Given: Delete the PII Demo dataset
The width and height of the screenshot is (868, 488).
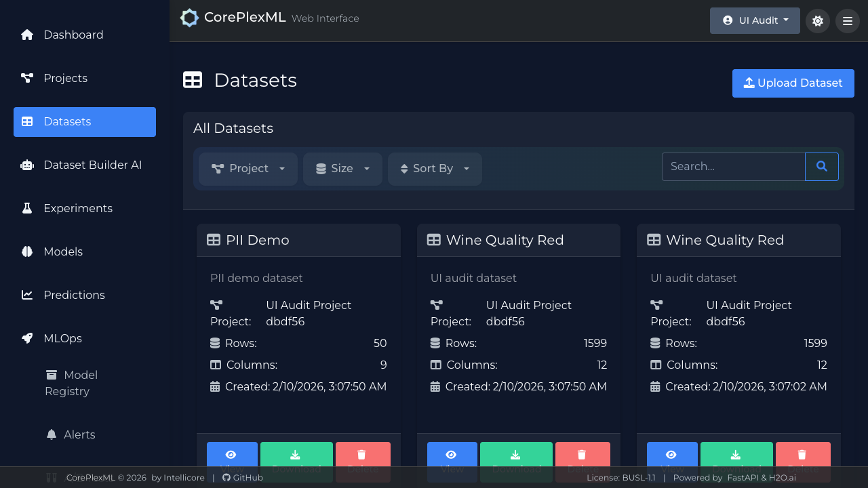Looking at the screenshot, I should tap(362, 455).
